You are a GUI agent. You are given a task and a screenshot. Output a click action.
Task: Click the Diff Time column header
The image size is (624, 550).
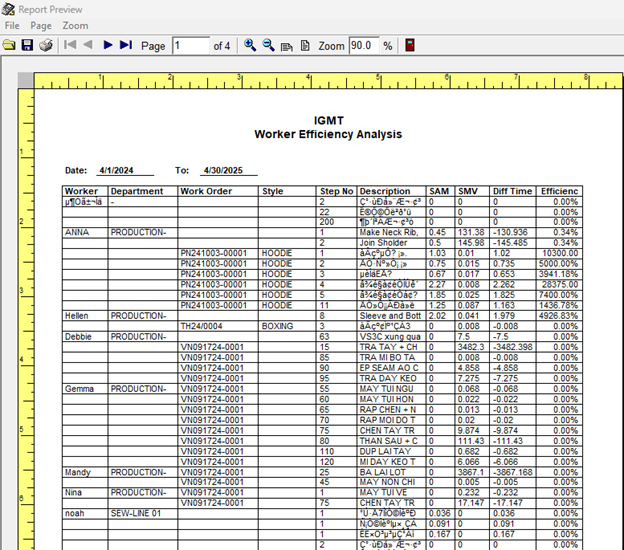tap(513, 191)
